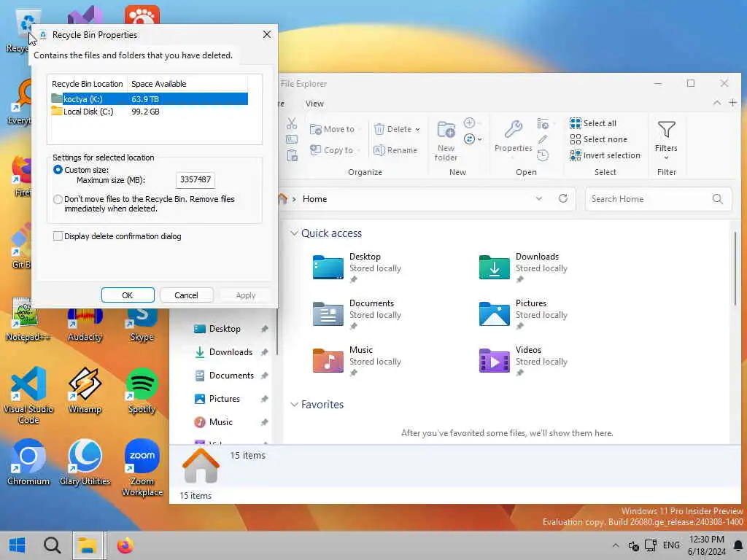
Task: Select the Videos folder in Quick access
Action: click(524, 360)
